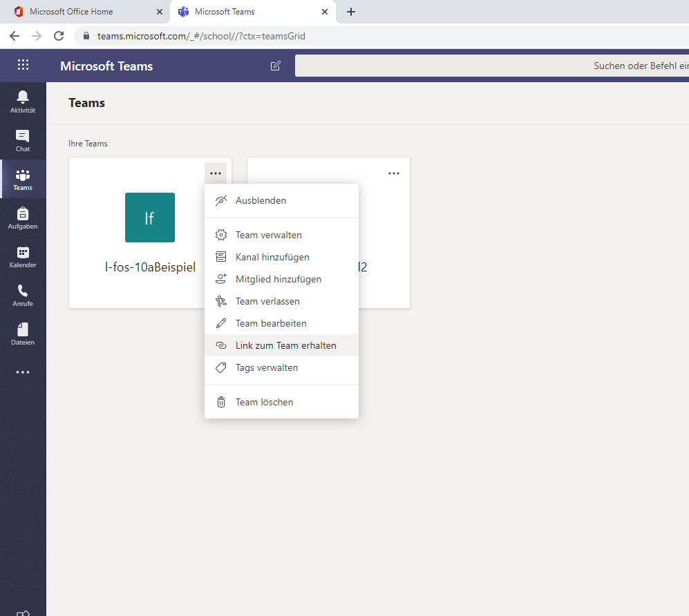Open a new browser tab
The height and width of the screenshot is (616, 689).
pyautogui.click(x=350, y=12)
